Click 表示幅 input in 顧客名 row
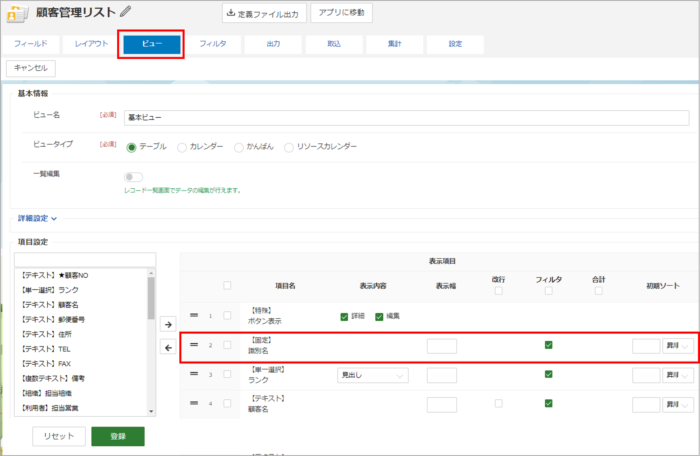The width and height of the screenshot is (700, 456). [442, 405]
